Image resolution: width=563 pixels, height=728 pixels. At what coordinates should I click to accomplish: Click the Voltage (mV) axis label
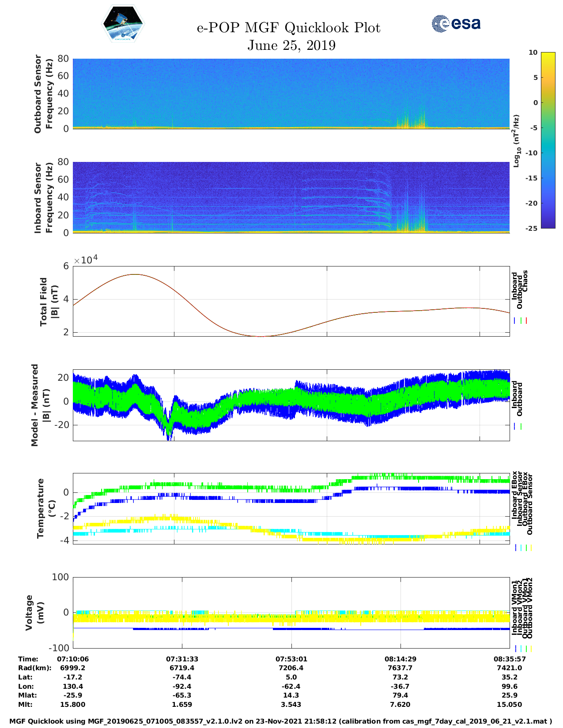click(x=35, y=612)
